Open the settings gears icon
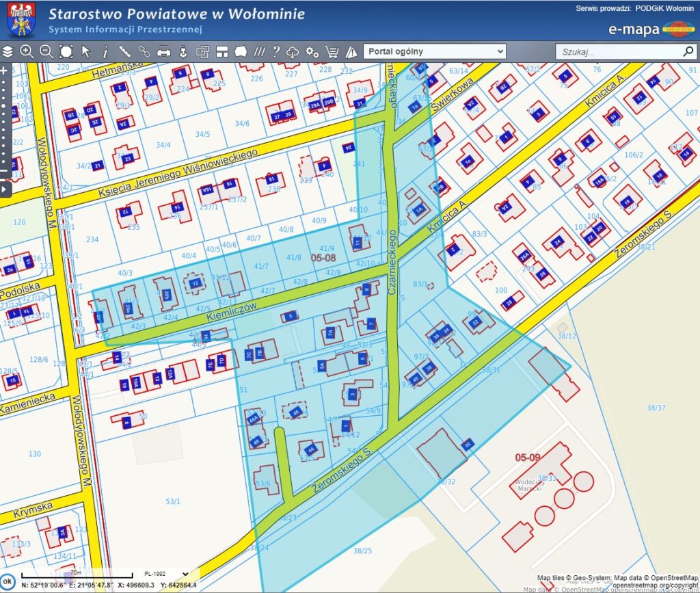Image resolution: width=700 pixels, height=593 pixels. point(312,51)
